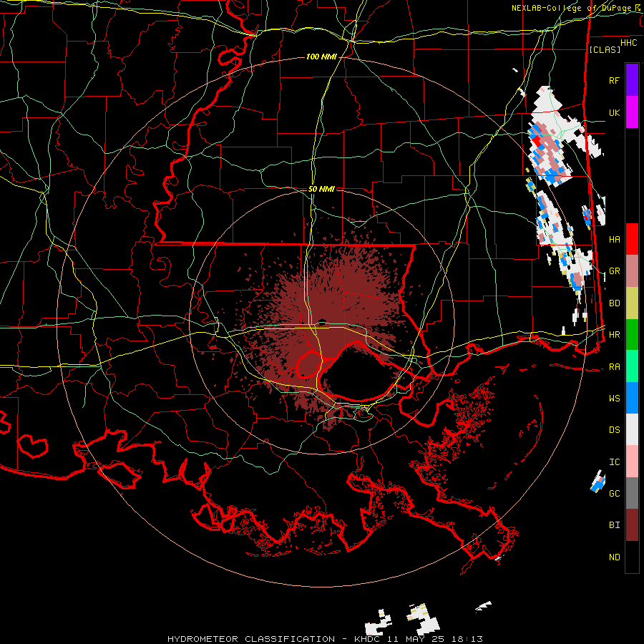The height and width of the screenshot is (644, 644).
Task: Select the gray GC legend color swatch
Action: tap(632, 493)
